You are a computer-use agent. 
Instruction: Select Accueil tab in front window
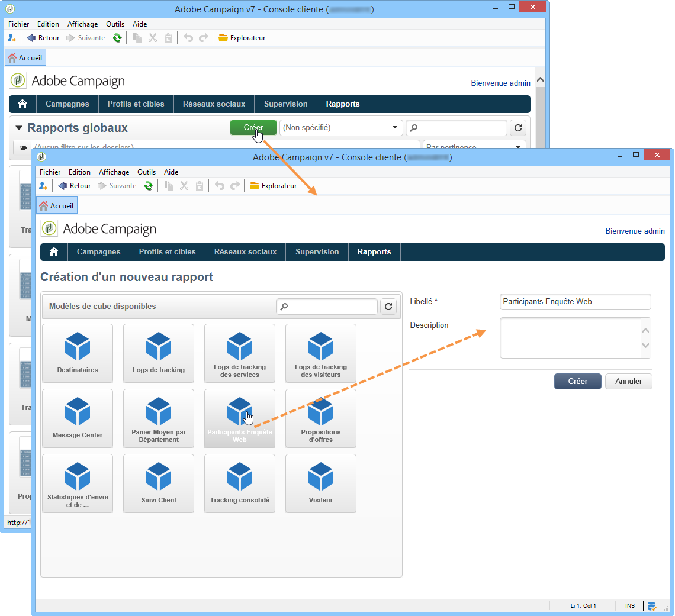coord(57,205)
